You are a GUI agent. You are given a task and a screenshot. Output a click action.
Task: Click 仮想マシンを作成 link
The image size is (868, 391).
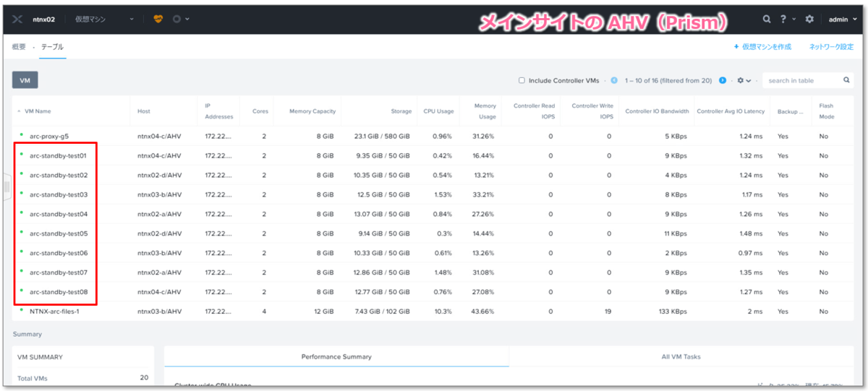(x=762, y=47)
